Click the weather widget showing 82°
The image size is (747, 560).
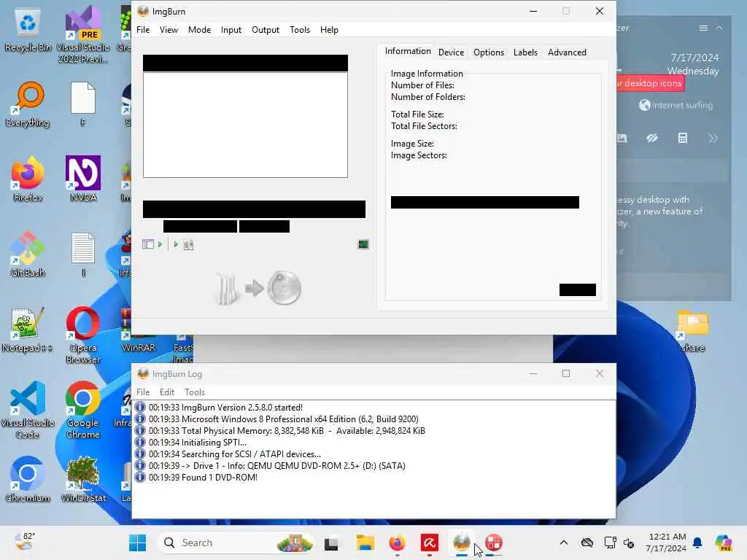coord(24,542)
